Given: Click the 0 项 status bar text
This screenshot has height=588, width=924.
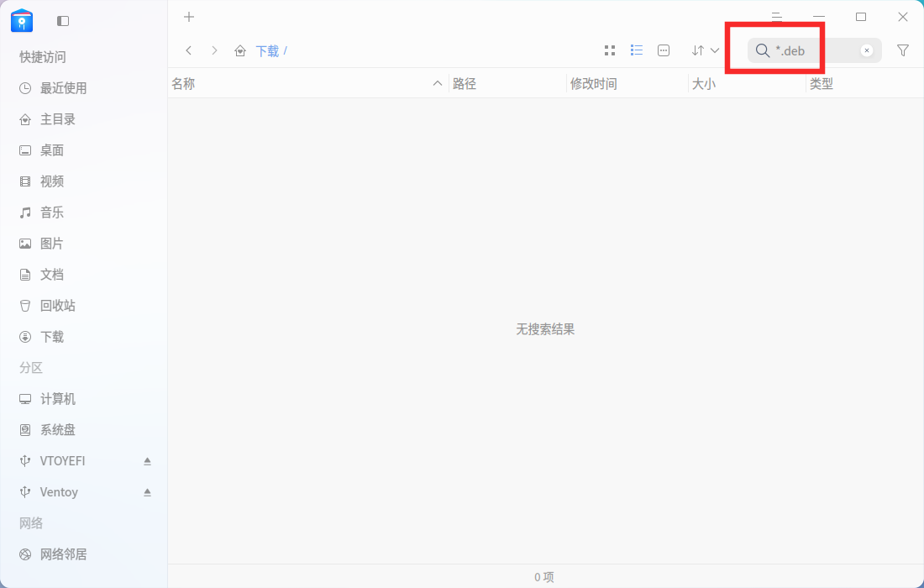Looking at the screenshot, I should tap(544, 577).
